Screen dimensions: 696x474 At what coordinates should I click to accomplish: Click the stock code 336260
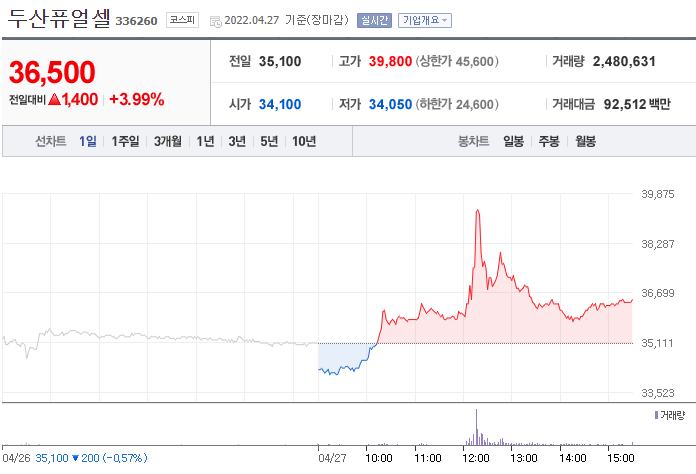pyautogui.click(x=136, y=21)
